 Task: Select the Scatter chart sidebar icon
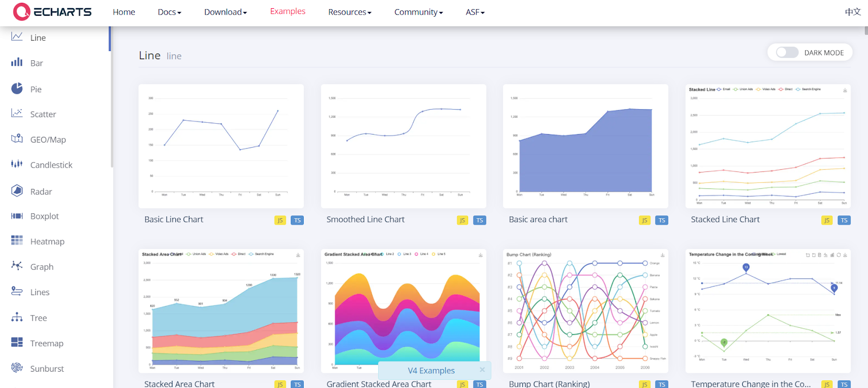pos(17,113)
